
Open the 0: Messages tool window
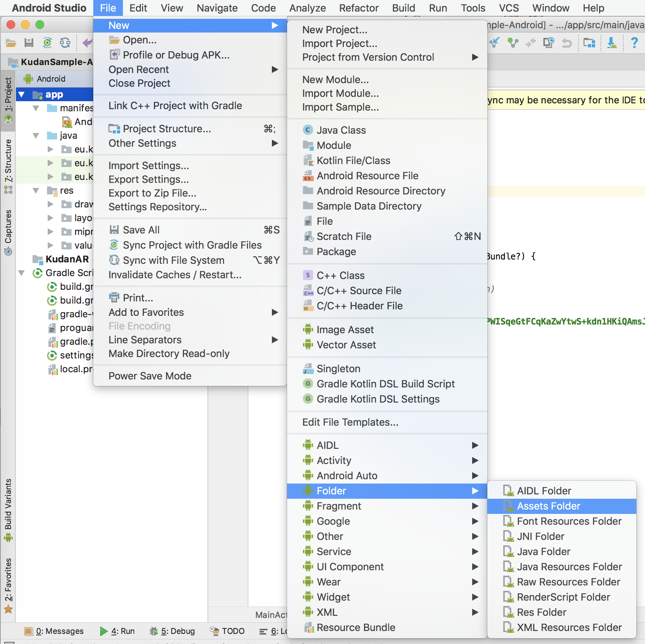coord(54,631)
